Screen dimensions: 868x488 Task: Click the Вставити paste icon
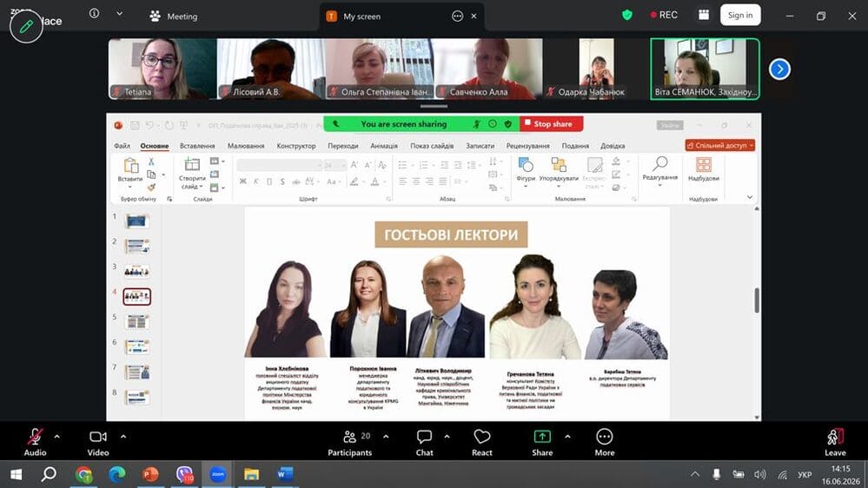point(130,166)
